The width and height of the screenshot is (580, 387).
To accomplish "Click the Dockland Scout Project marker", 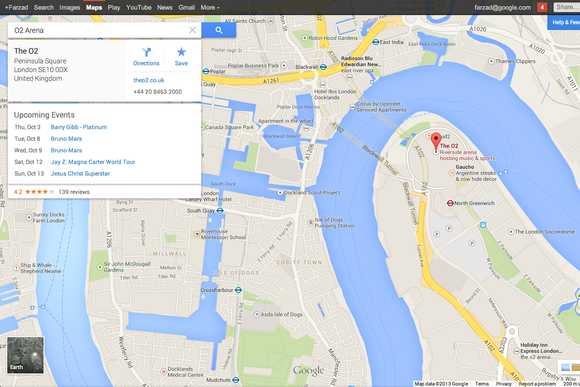I will coord(280,192).
